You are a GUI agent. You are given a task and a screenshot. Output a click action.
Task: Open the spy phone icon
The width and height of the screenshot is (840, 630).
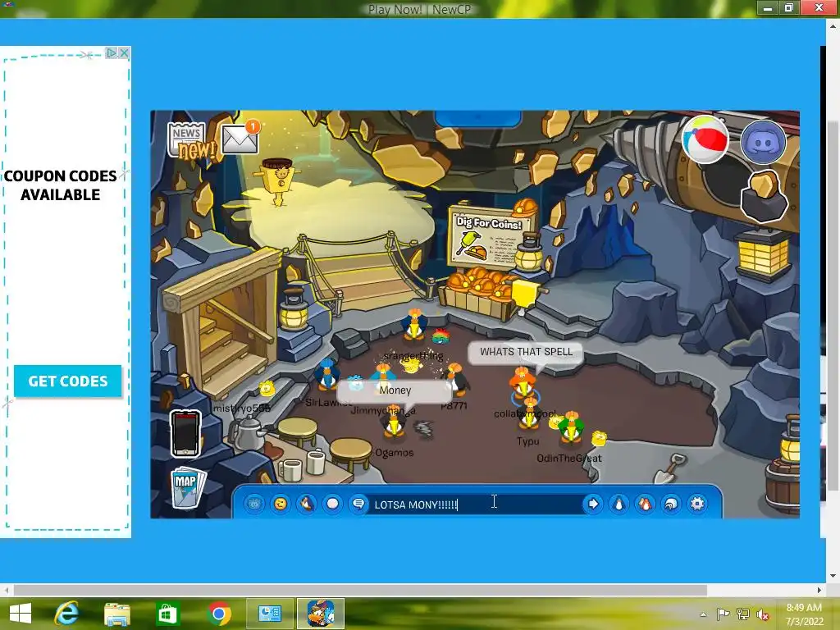pyautogui.click(x=185, y=433)
